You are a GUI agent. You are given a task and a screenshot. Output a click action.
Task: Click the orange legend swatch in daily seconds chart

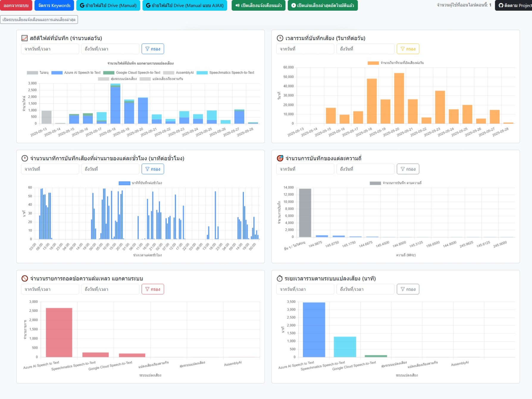(x=373, y=63)
